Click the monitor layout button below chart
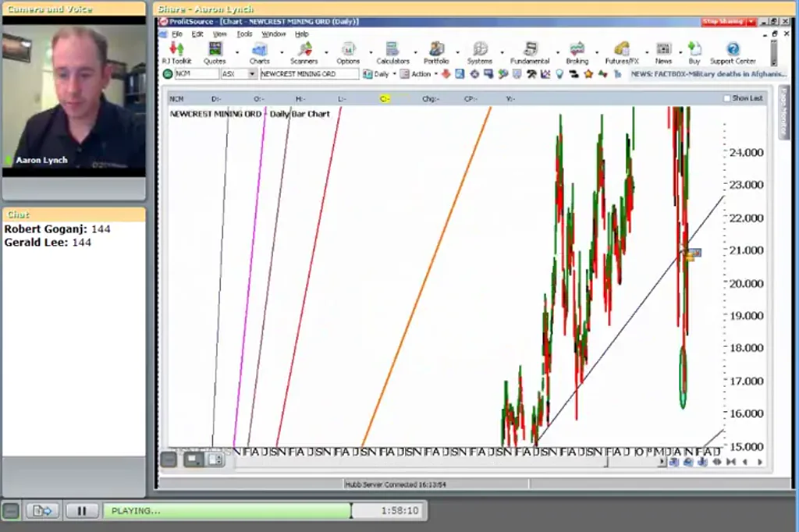 [x=194, y=460]
